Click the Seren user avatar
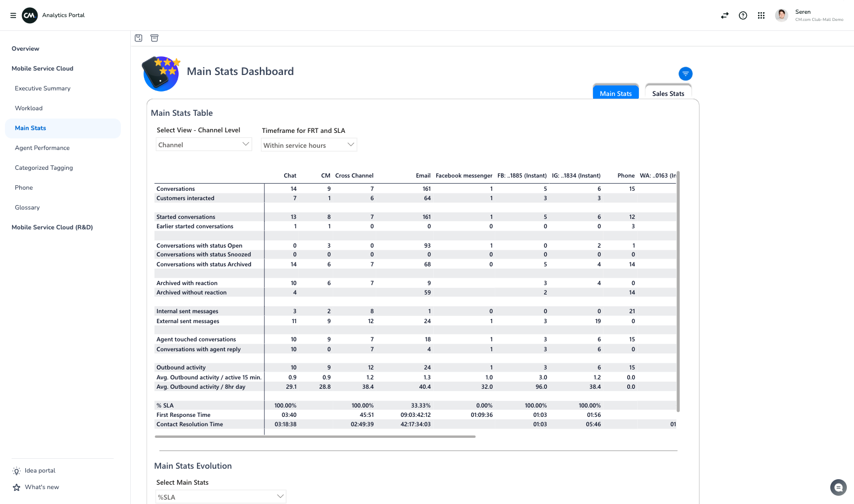This screenshot has height=504, width=854. [781, 15]
